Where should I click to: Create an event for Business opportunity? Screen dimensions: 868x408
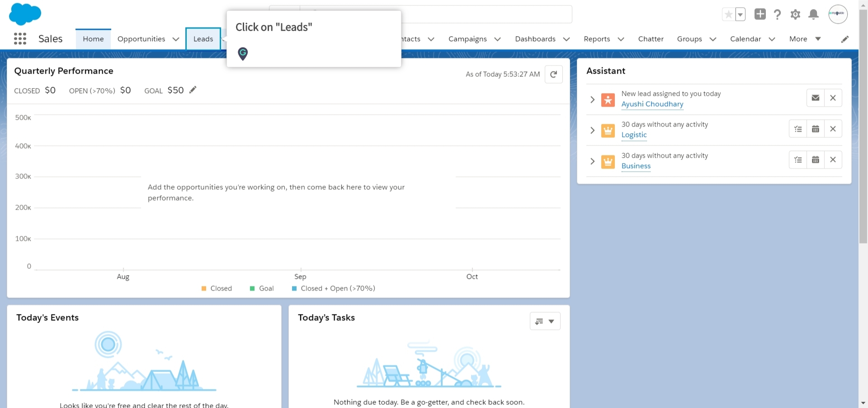[815, 159]
